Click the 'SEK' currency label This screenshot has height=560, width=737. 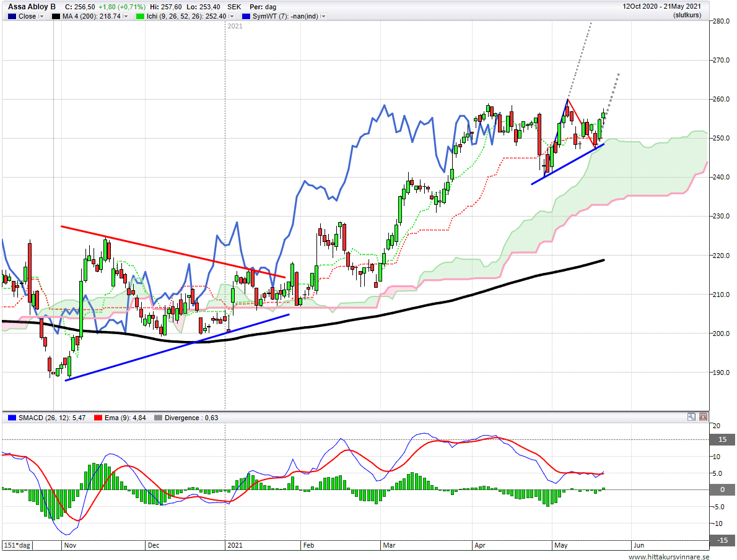[234, 7]
